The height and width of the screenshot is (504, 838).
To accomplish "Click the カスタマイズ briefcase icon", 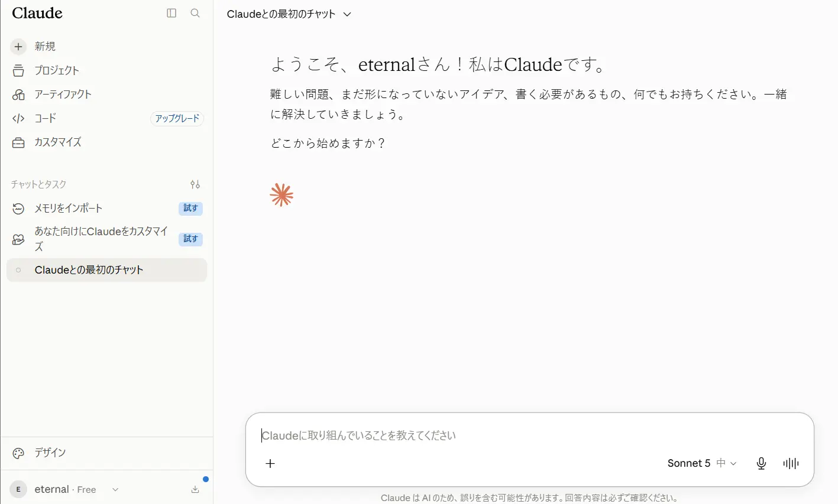I will [18, 142].
